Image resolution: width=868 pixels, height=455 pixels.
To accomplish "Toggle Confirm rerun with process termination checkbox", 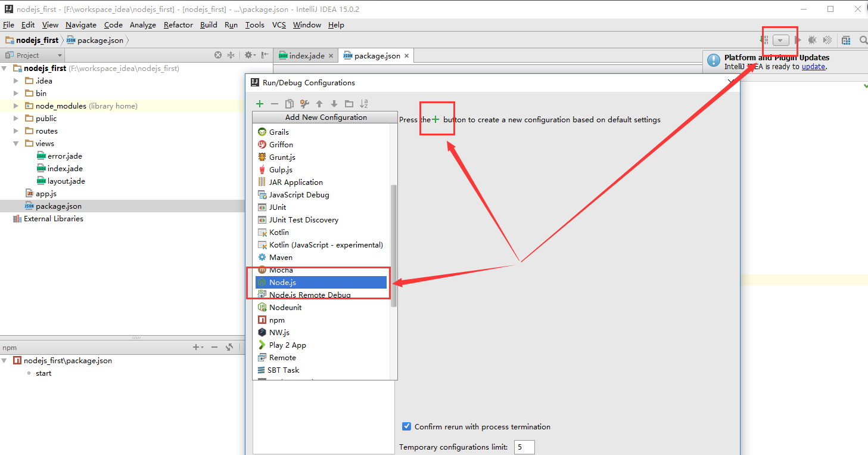I will point(407,426).
